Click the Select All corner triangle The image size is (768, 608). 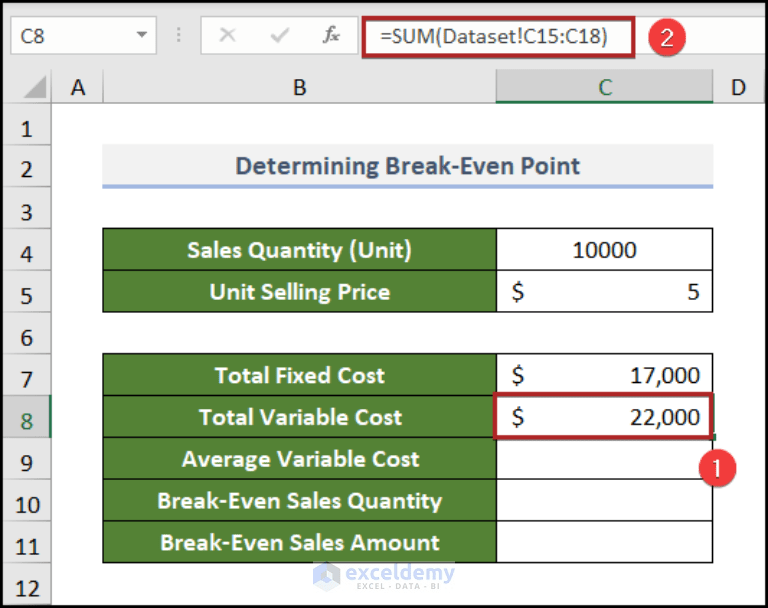[35, 87]
